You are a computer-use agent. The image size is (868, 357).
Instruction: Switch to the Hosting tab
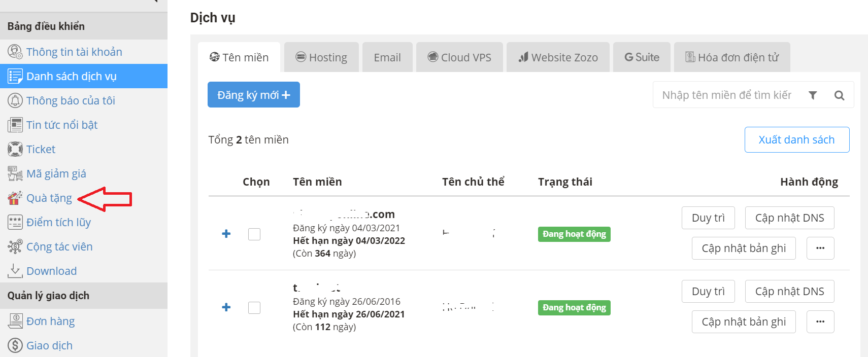(321, 57)
